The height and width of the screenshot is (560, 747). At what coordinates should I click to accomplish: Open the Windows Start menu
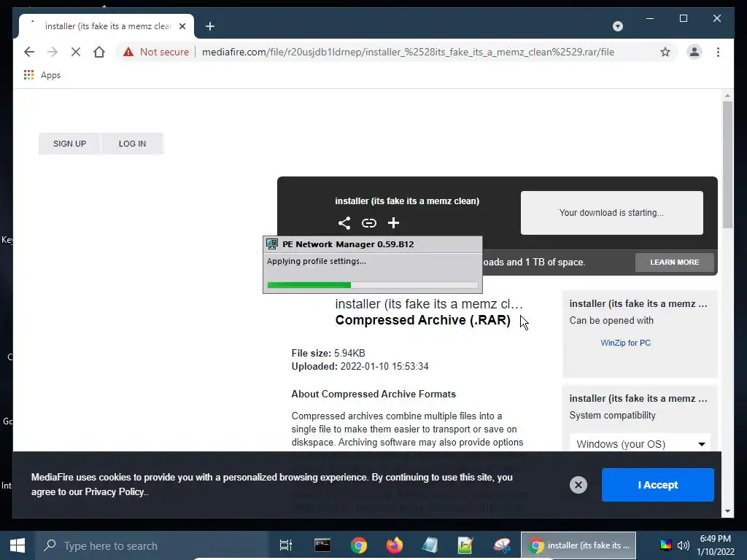pos(18,545)
